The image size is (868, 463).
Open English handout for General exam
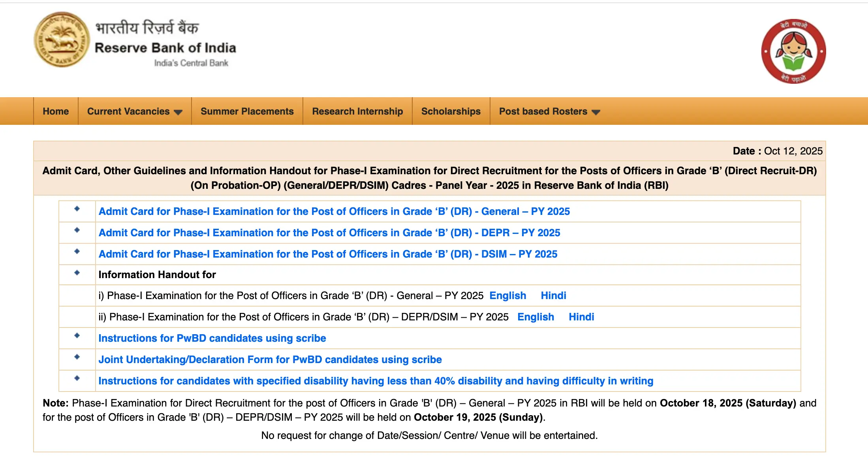[508, 295]
